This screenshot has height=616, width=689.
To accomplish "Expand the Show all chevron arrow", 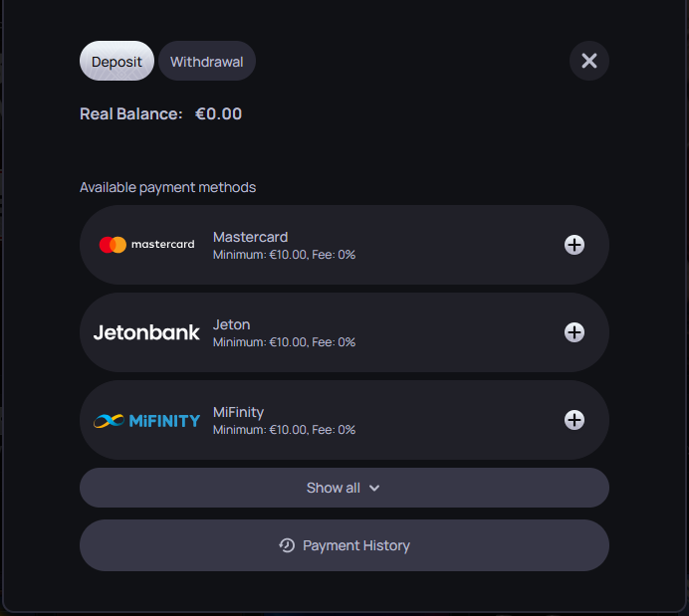I will (x=374, y=489).
